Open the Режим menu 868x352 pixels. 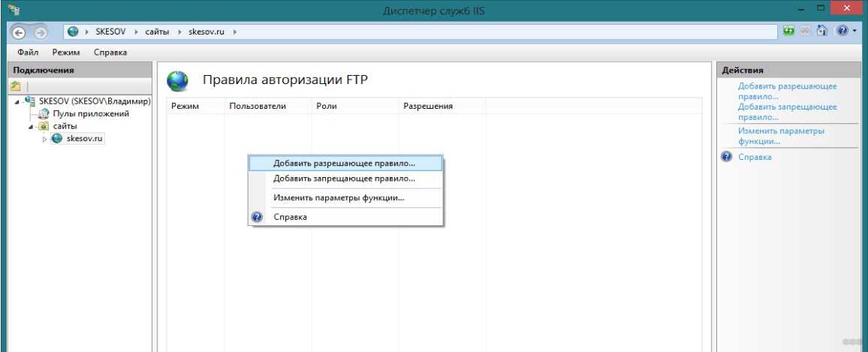tap(66, 53)
